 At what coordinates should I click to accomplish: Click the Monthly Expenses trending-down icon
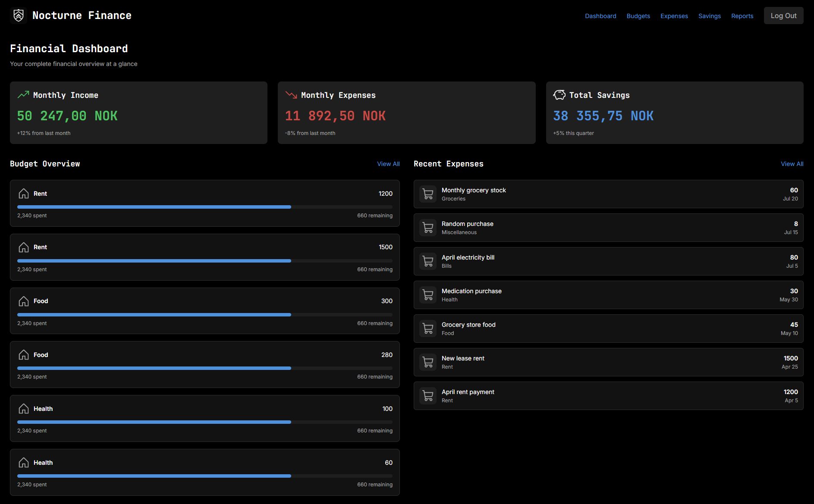pos(291,95)
